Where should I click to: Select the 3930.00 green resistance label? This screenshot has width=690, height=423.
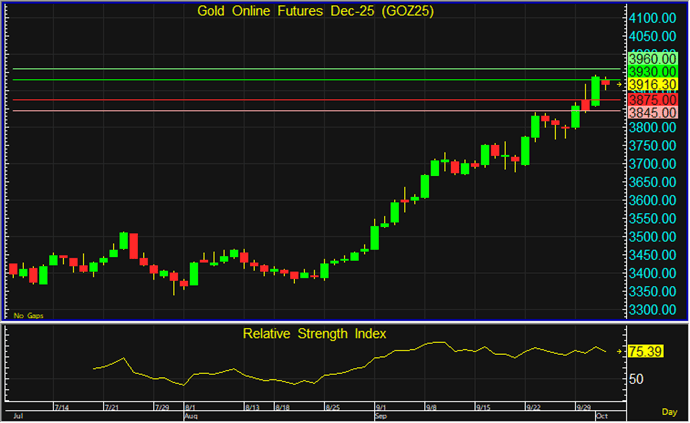click(x=653, y=72)
